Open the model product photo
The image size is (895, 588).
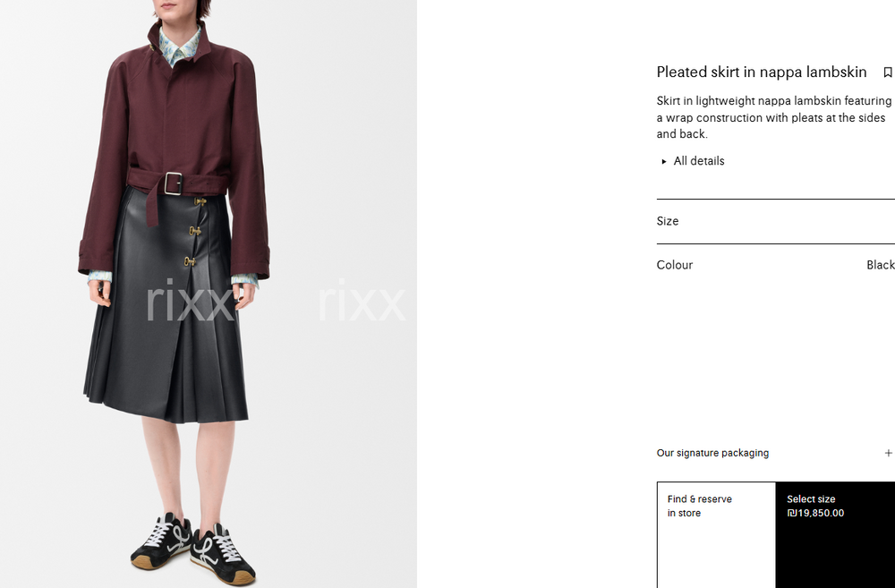coord(209,294)
